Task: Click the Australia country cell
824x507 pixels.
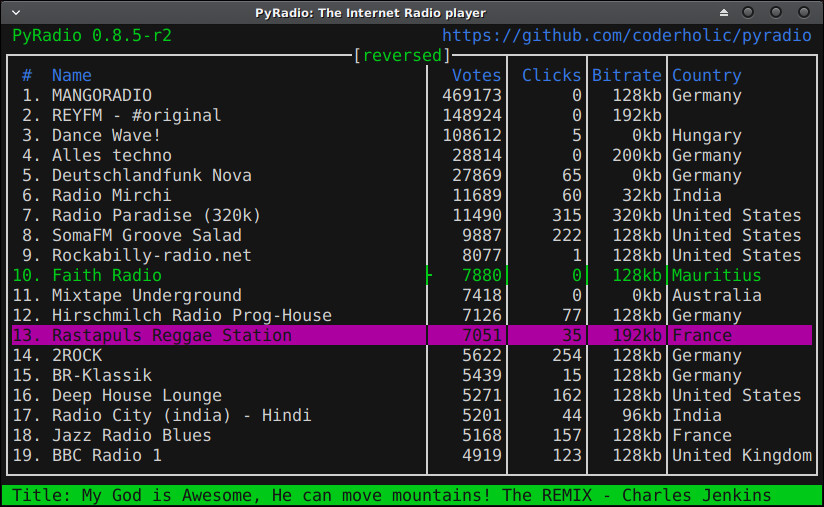Action: click(716, 295)
